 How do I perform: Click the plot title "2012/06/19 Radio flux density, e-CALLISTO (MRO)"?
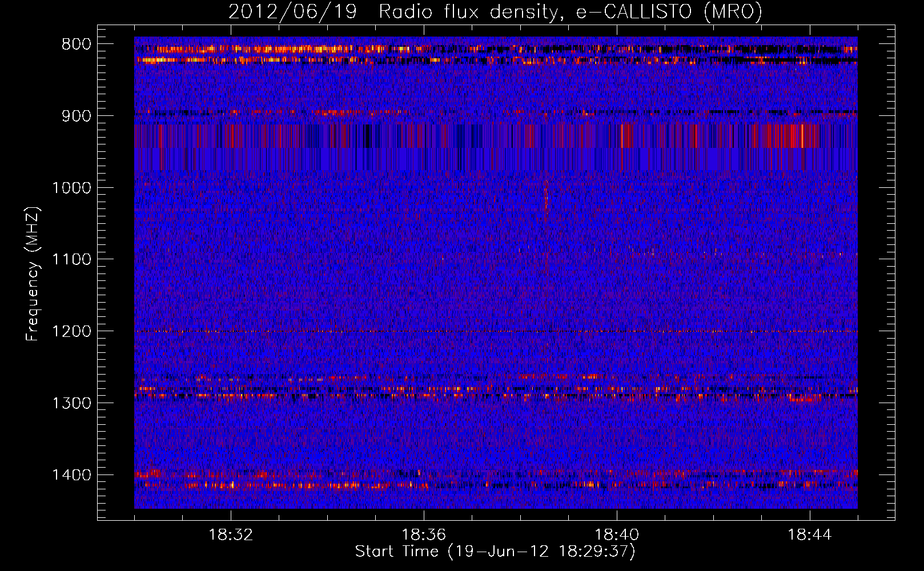[495, 11]
